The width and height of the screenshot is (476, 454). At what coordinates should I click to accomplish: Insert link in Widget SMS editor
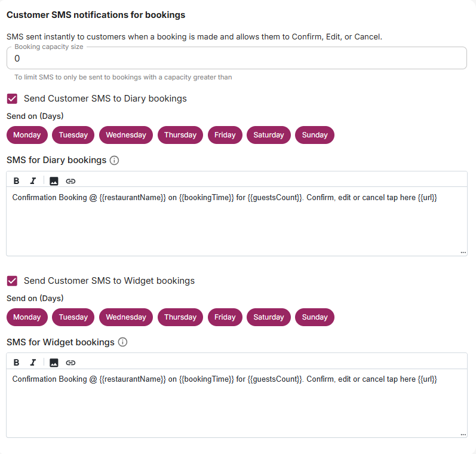coord(70,363)
